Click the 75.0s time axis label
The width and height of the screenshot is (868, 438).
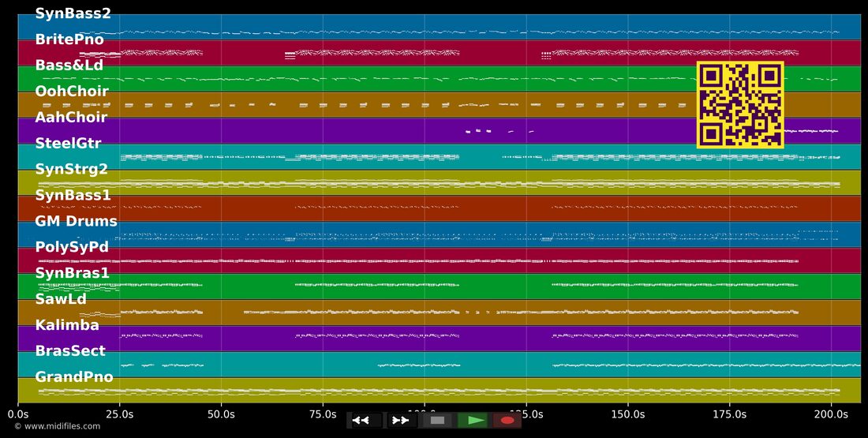[x=323, y=414]
